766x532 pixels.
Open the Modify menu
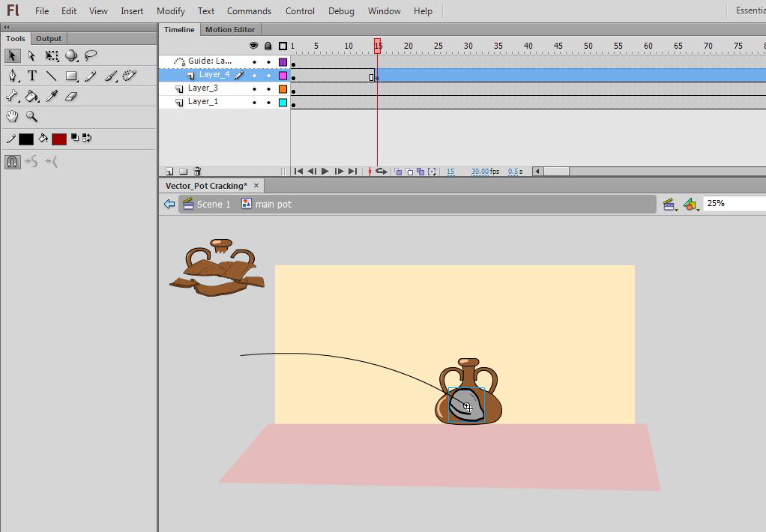[x=171, y=11]
